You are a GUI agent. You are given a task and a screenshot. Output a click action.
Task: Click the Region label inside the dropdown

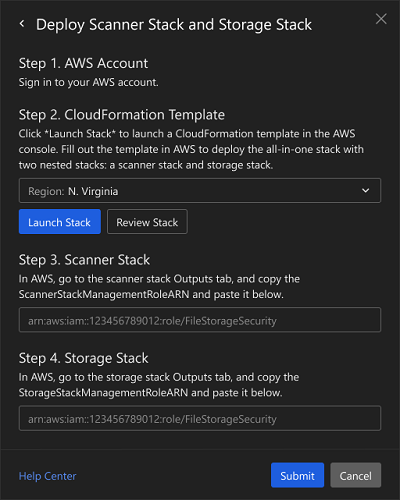(46, 191)
